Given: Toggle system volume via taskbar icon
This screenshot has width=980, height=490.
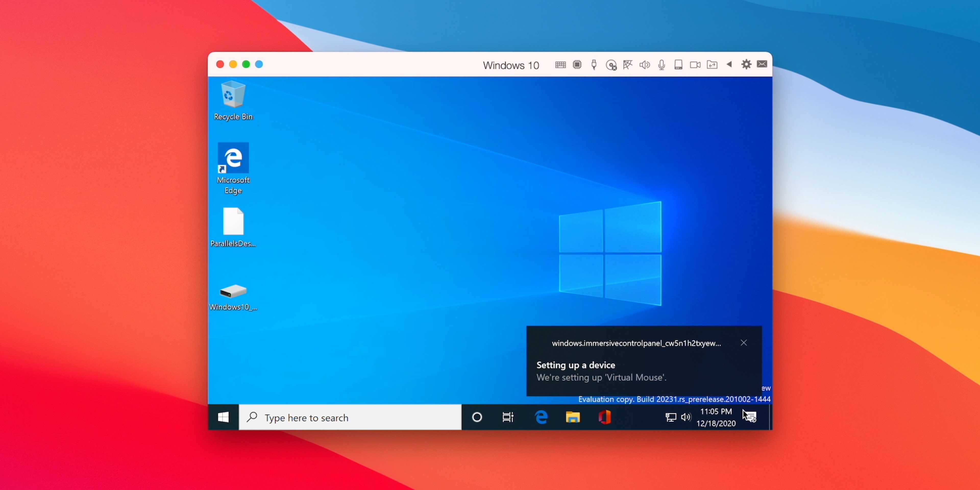Looking at the screenshot, I should (687, 418).
